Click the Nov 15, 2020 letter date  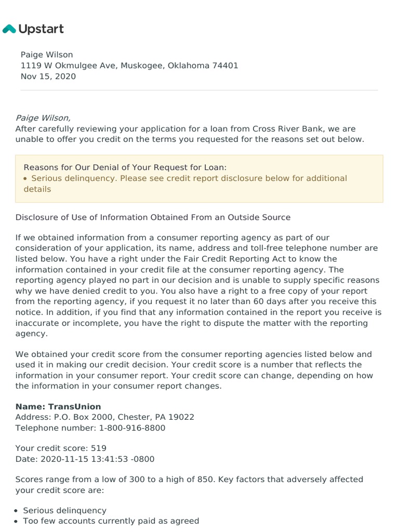coord(48,76)
